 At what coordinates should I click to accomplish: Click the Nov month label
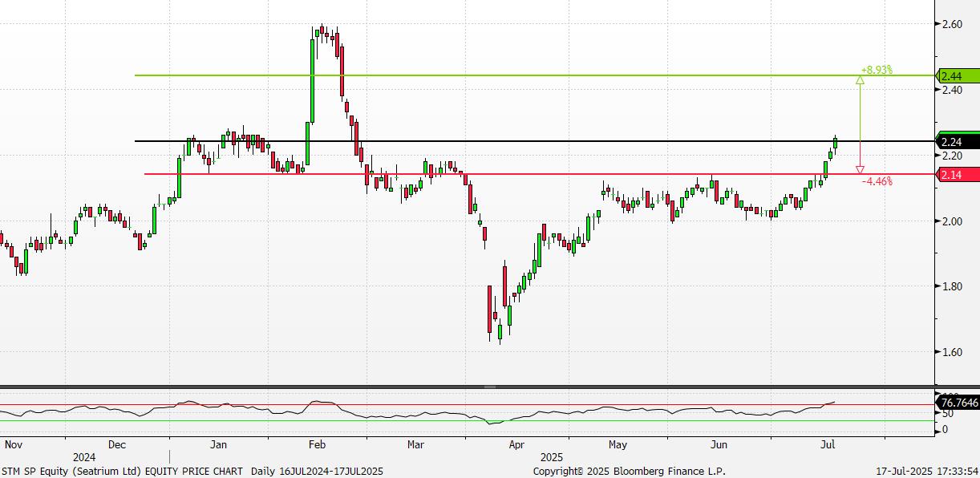pos(14,444)
